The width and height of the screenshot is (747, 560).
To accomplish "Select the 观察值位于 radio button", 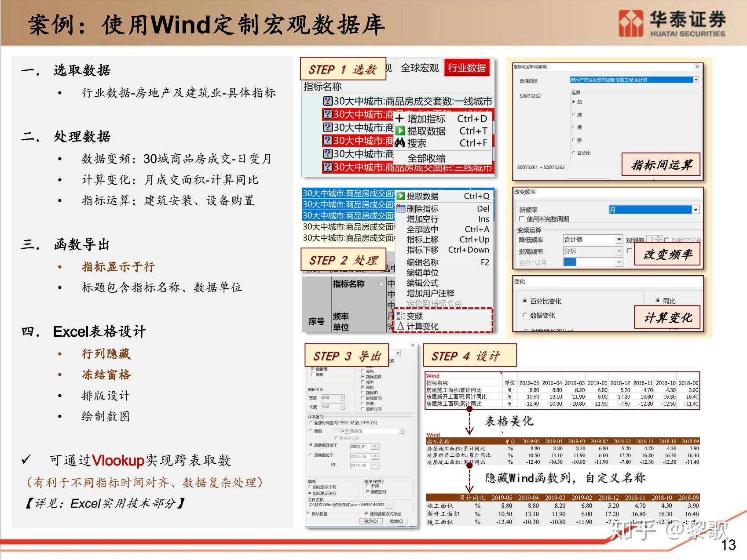I will (x=311, y=455).
